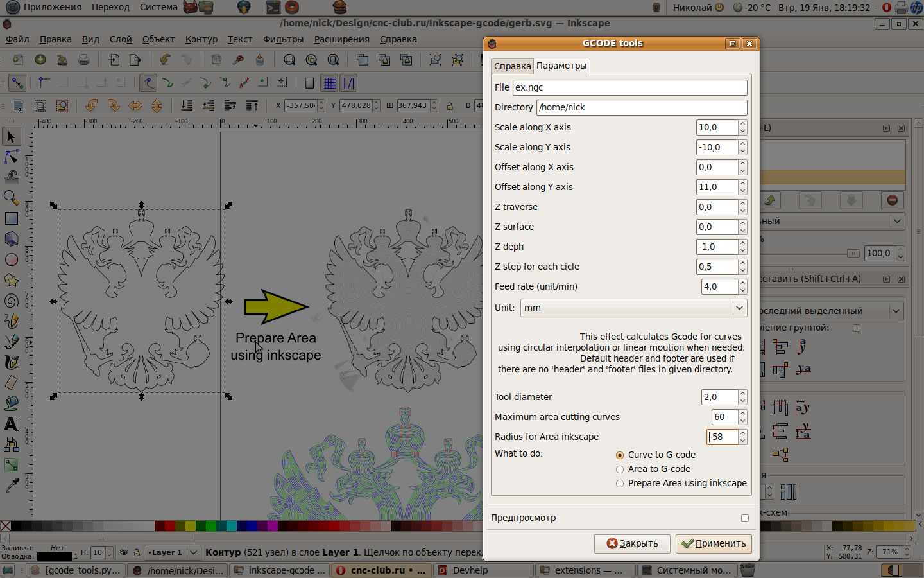
Task: Click the Radius for Area inkscape field
Action: pyautogui.click(x=723, y=437)
